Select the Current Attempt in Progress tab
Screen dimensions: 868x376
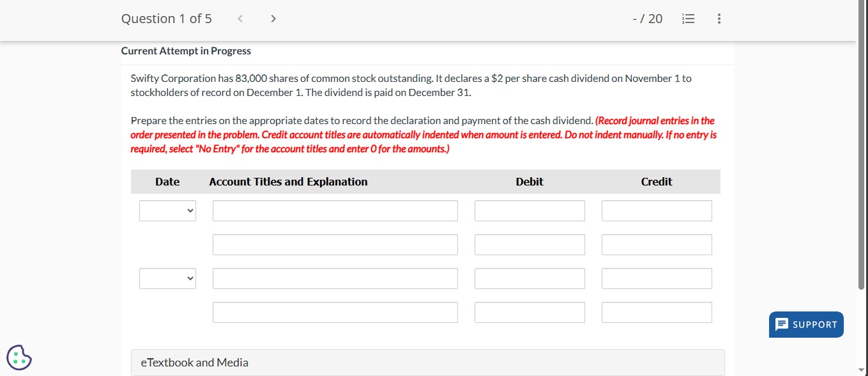click(x=186, y=51)
